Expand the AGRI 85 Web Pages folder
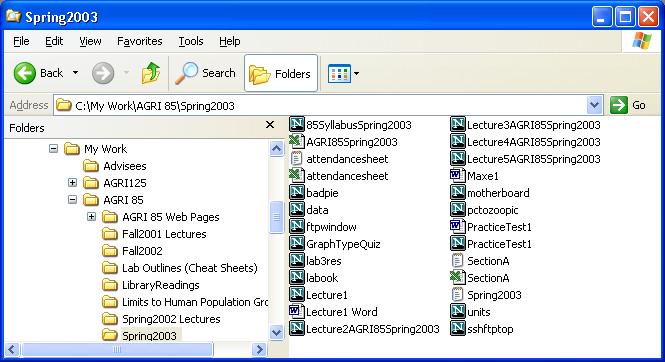 91,217
